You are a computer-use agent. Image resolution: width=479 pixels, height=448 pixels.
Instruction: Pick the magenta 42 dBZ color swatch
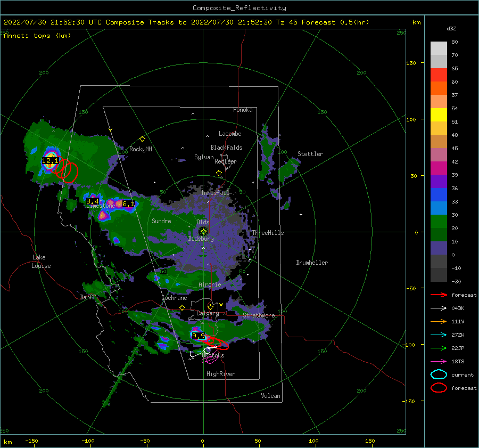click(x=439, y=168)
